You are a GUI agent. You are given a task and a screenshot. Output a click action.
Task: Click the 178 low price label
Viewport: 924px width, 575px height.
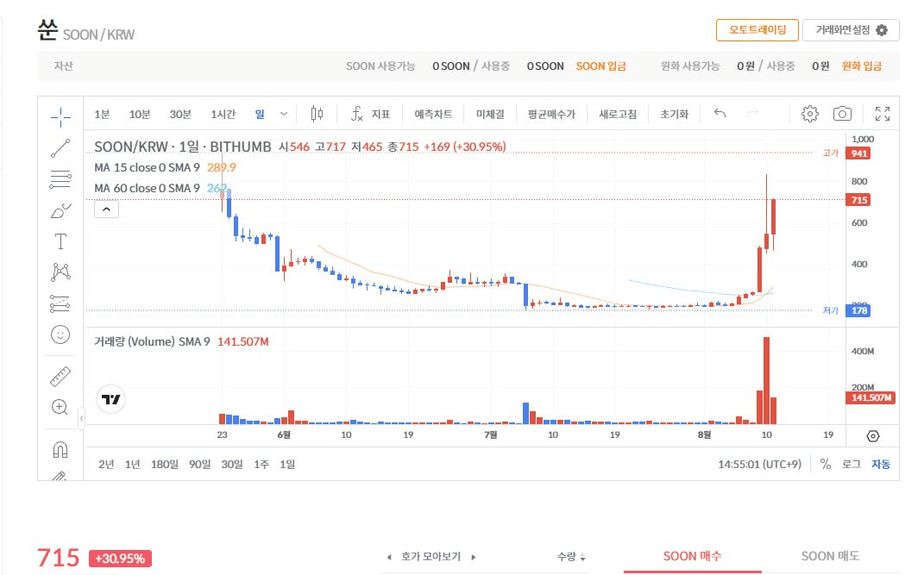point(858,310)
